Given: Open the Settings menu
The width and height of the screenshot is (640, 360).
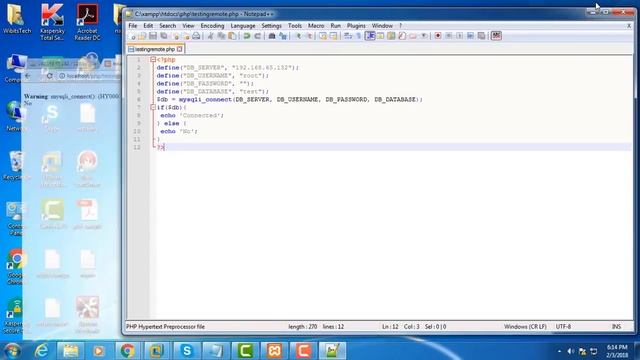Looking at the screenshot, I should 271,25.
